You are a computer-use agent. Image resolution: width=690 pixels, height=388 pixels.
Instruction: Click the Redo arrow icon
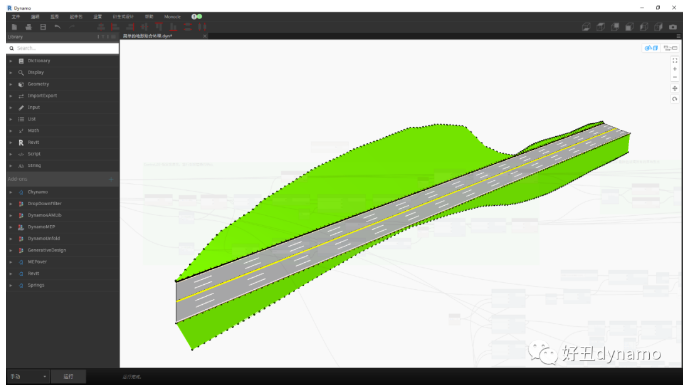(x=72, y=27)
